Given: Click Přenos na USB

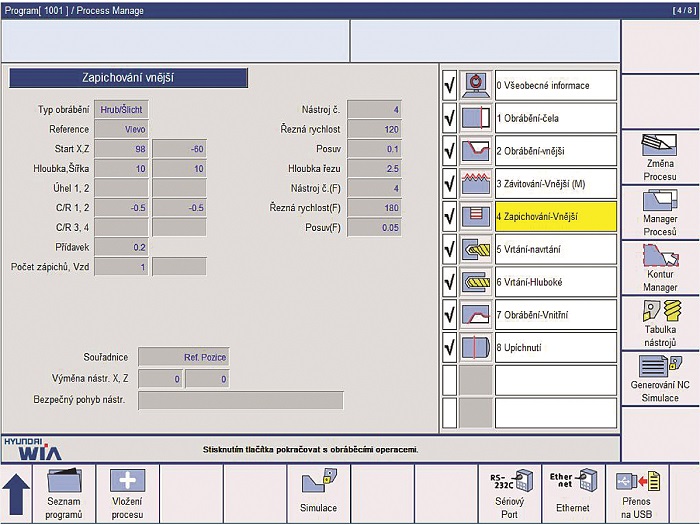Looking at the screenshot, I should (x=637, y=494).
